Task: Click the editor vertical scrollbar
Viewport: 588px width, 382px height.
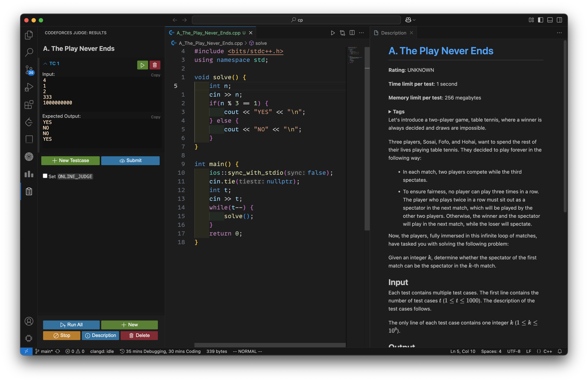Action: 367,138
